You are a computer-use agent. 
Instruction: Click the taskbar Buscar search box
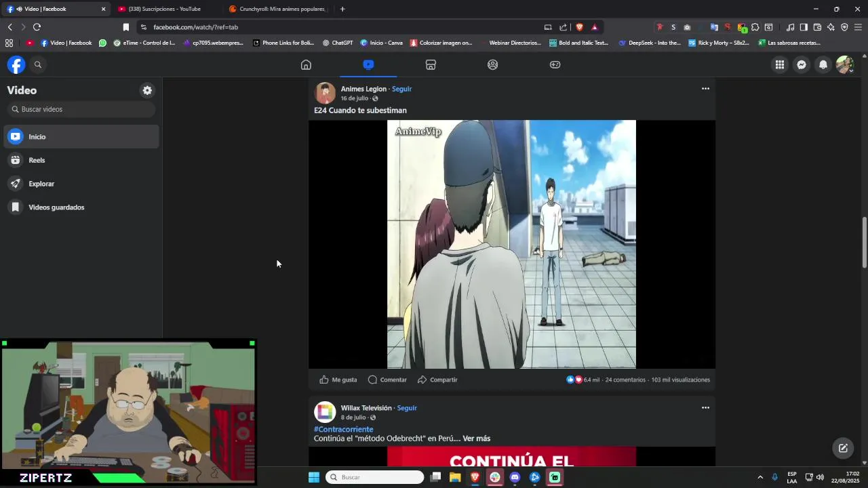(x=375, y=477)
